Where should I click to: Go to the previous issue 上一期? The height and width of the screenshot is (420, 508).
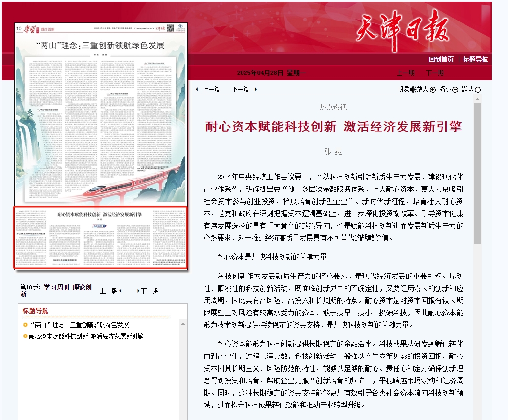pos(405,73)
